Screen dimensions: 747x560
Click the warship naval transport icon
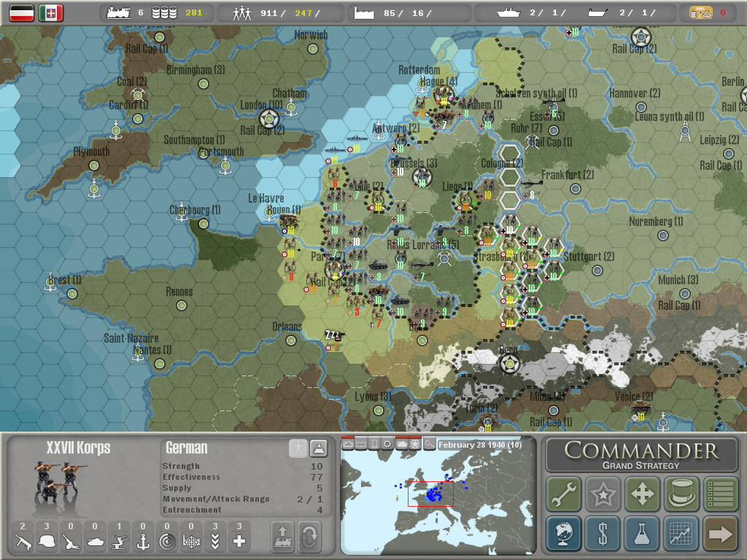[508, 13]
